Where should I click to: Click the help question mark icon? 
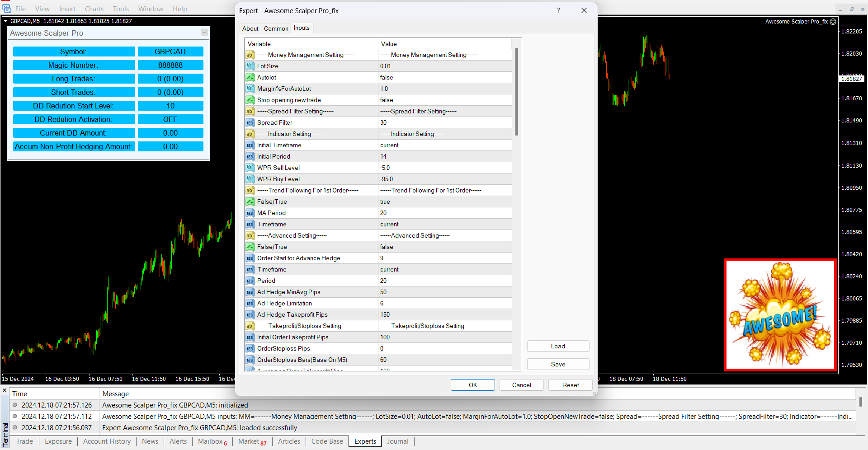pyautogui.click(x=558, y=10)
